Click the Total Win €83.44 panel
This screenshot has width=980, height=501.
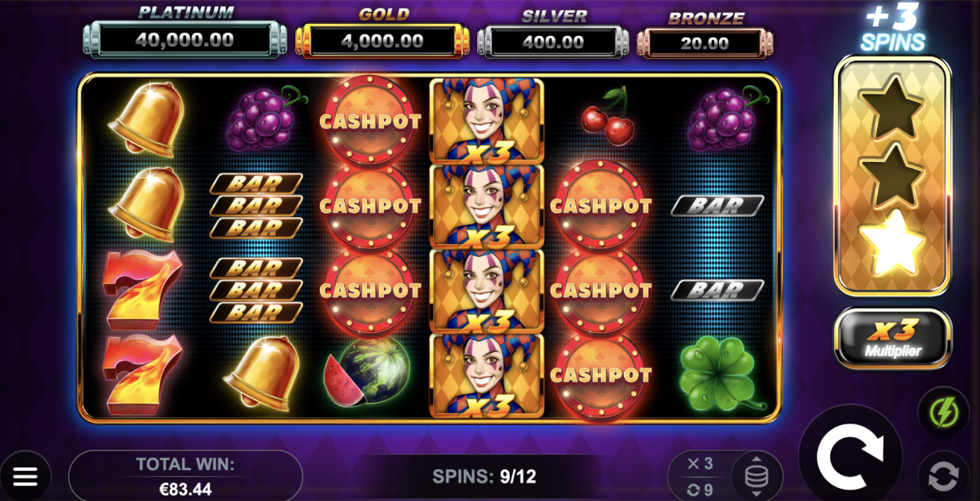(x=185, y=476)
